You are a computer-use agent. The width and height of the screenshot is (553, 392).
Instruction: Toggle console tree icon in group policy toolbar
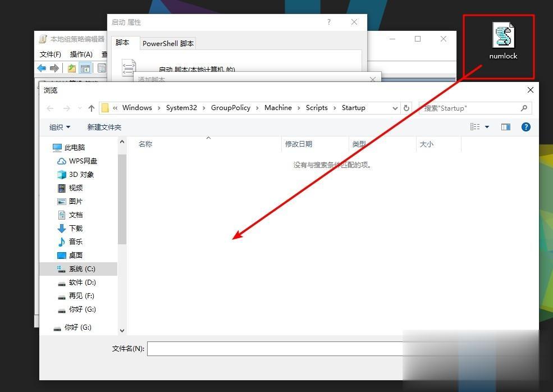85,68
